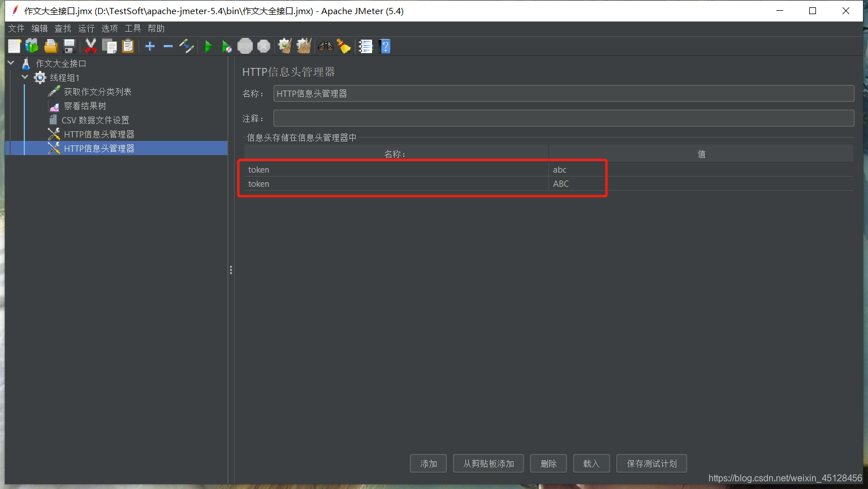Screen dimensions: 868x489
Task: Search the tree with binoculars icon
Action: [x=326, y=46]
